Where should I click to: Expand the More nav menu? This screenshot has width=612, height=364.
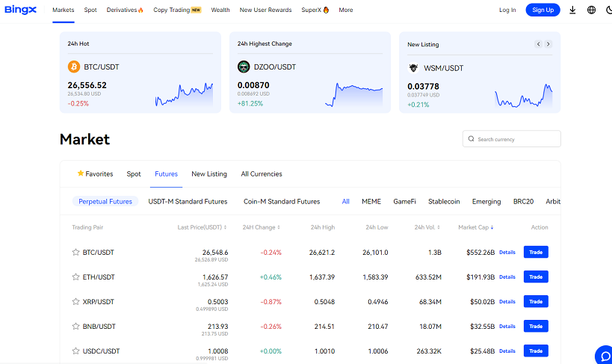(x=346, y=10)
